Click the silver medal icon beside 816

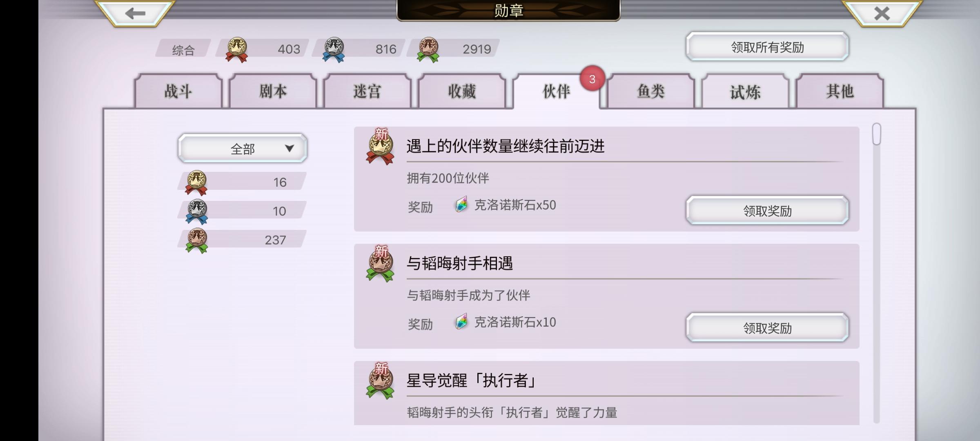334,49
